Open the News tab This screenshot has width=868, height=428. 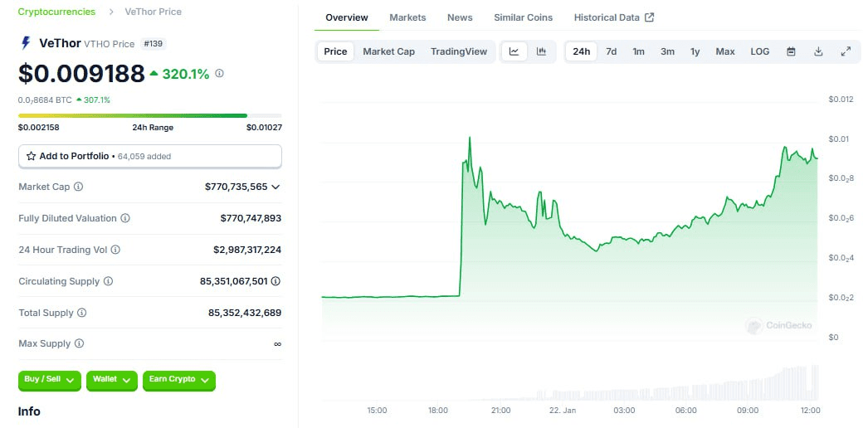460,17
